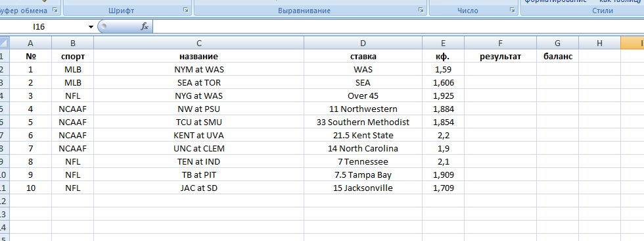Click cell 'NW at PSU'
The image size is (644, 241).
[x=198, y=109]
